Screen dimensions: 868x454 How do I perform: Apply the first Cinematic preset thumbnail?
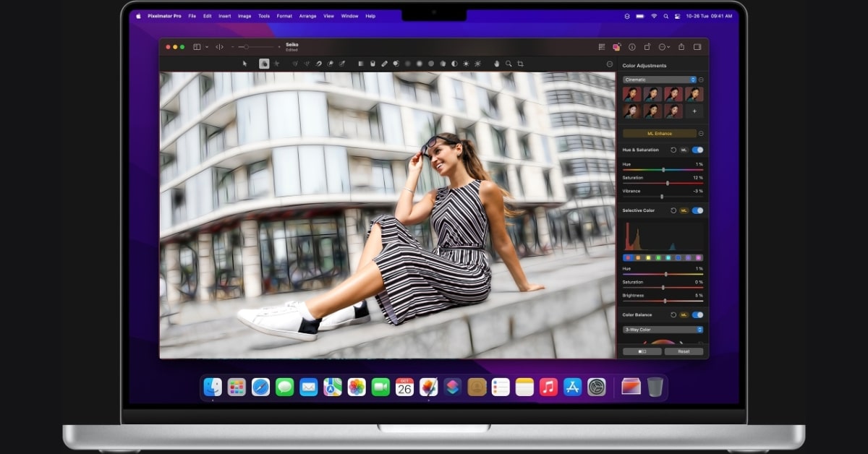[631, 94]
